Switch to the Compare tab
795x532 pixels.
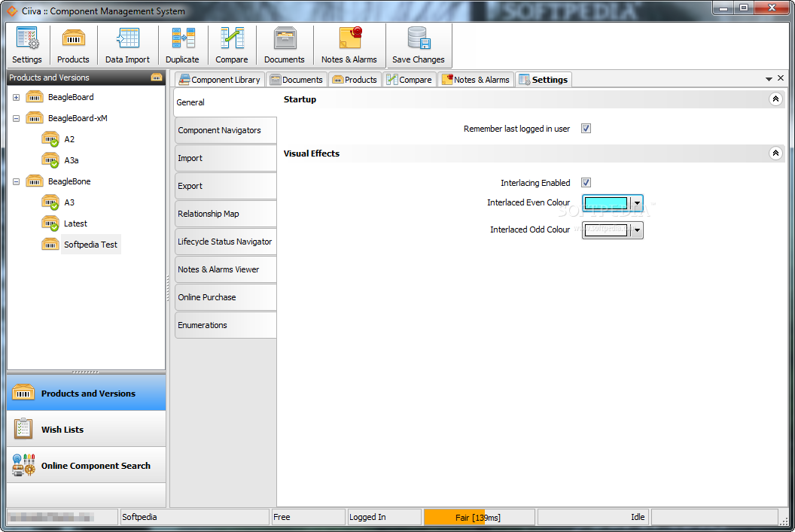409,80
